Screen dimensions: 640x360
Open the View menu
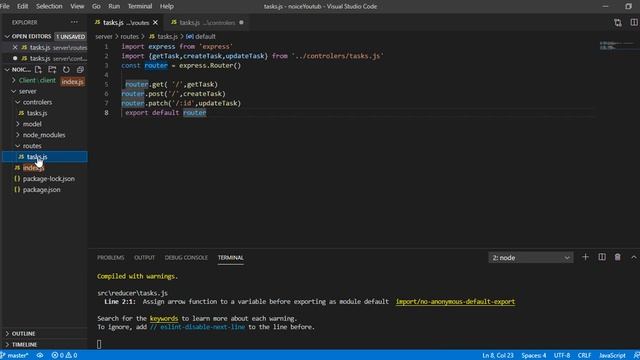[x=77, y=6]
